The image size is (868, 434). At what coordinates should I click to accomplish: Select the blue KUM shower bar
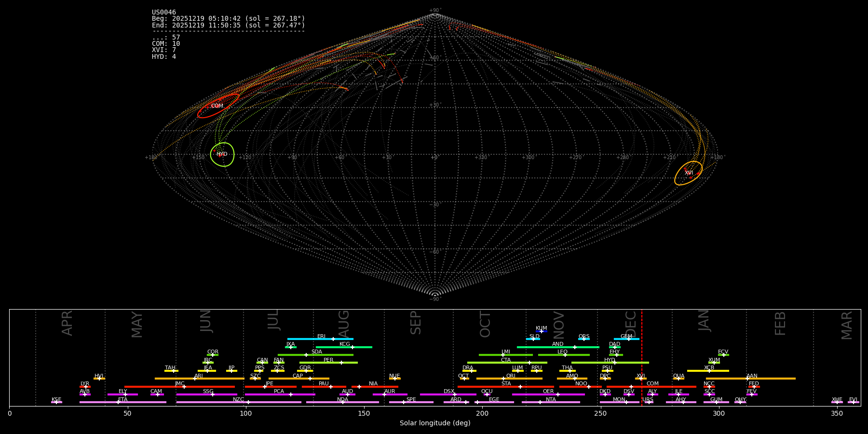(x=542, y=331)
